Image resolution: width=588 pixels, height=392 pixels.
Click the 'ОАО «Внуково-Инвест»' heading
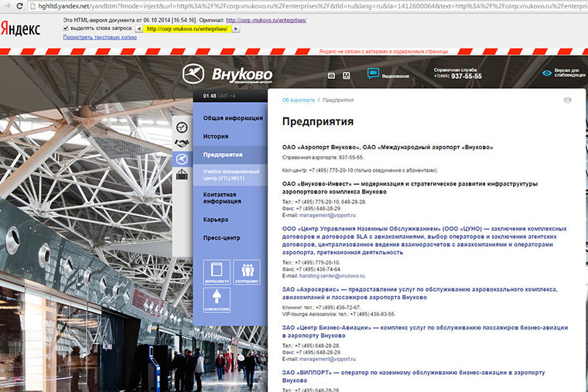point(410,188)
